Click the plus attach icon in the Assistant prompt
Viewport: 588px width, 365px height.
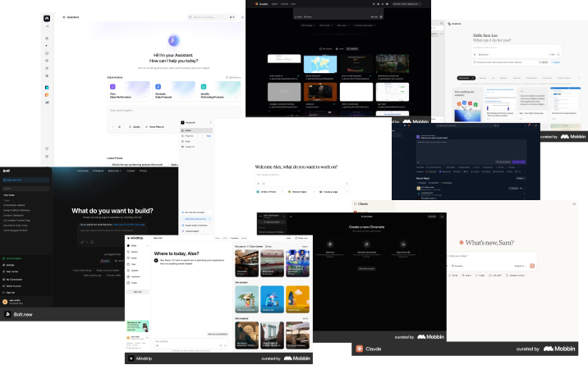pos(113,127)
